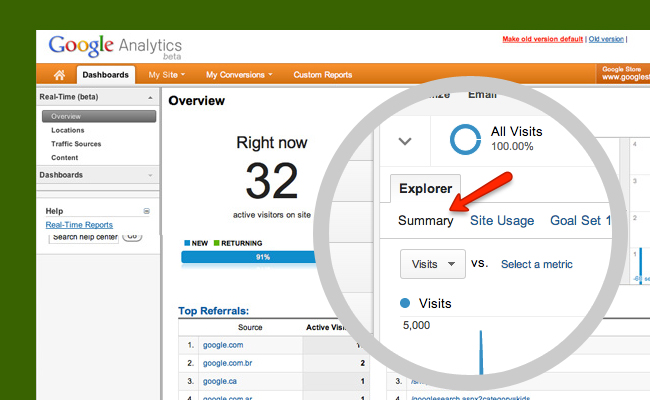Click the All Visits circle icon
Image resolution: width=650 pixels, height=400 pixels.
click(x=465, y=140)
